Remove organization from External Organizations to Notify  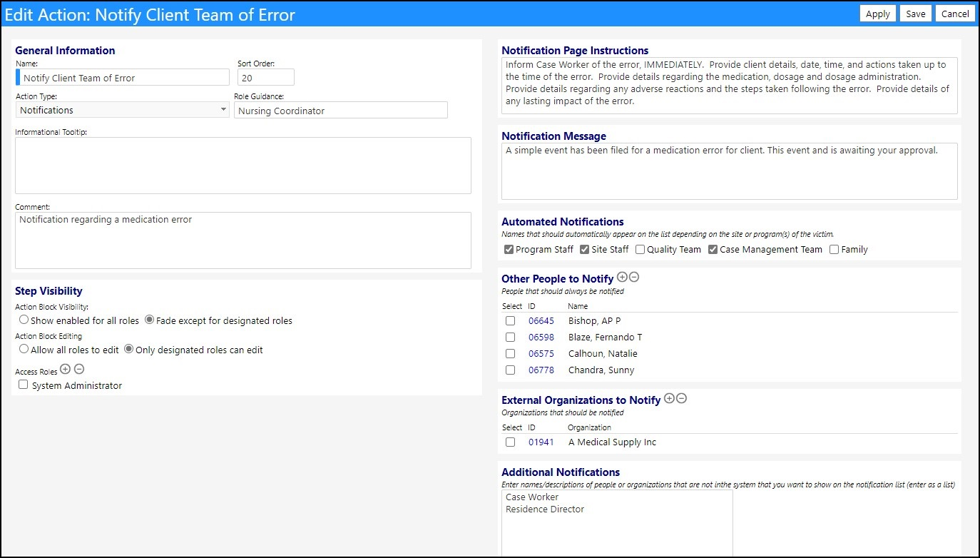tap(681, 398)
